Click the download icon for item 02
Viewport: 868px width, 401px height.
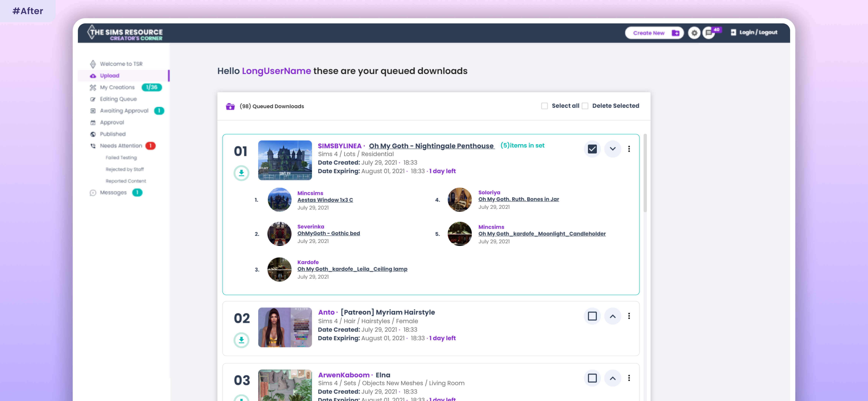click(241, 340)
